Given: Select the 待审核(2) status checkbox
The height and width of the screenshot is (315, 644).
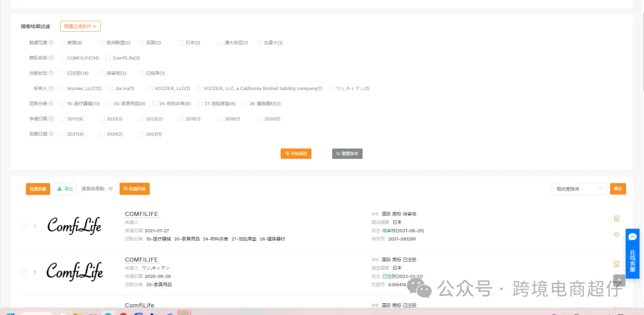Looking at the screenshot, I should coord(103,73).
